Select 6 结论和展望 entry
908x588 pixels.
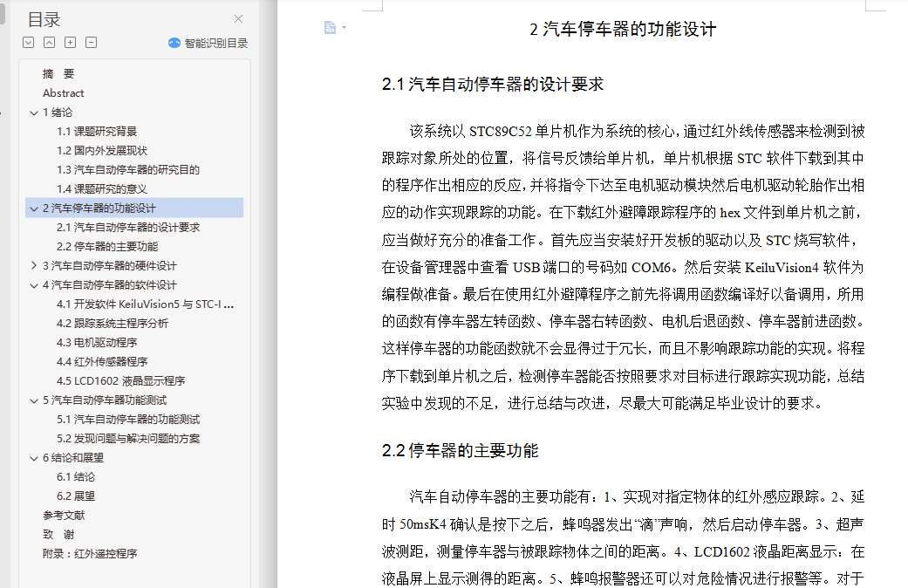click(73, 457)
